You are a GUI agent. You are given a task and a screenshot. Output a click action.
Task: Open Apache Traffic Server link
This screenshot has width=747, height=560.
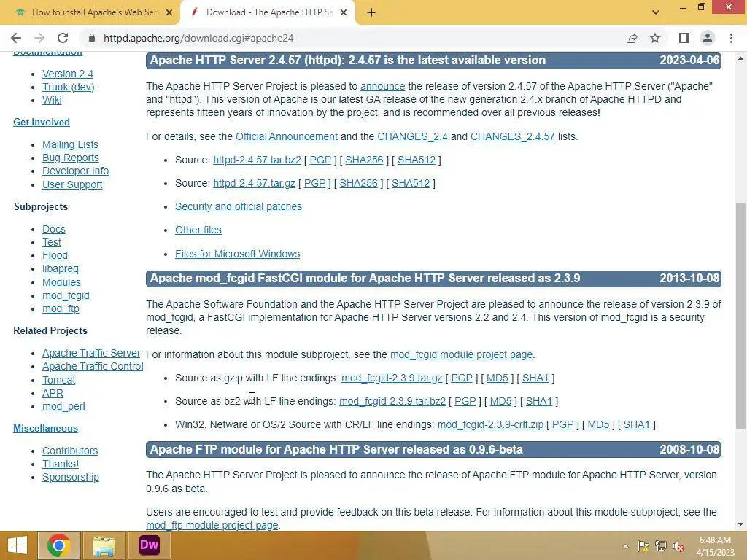[x=91, y=354]
